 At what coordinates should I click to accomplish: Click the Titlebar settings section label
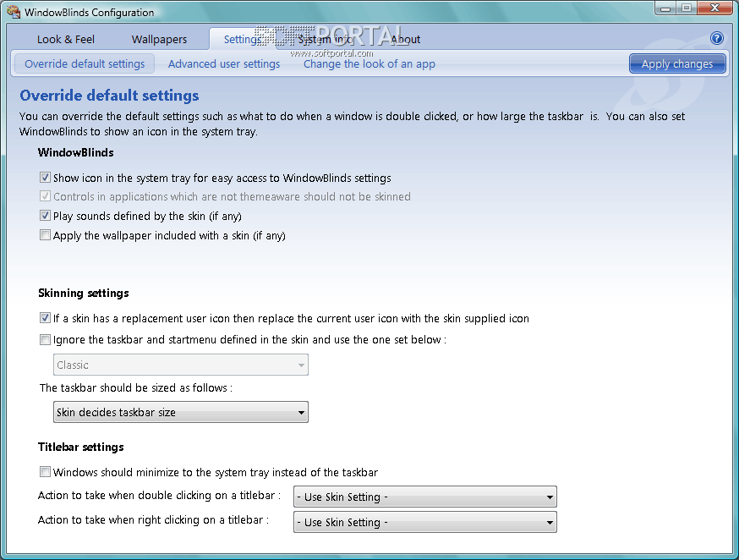[81, 447]
